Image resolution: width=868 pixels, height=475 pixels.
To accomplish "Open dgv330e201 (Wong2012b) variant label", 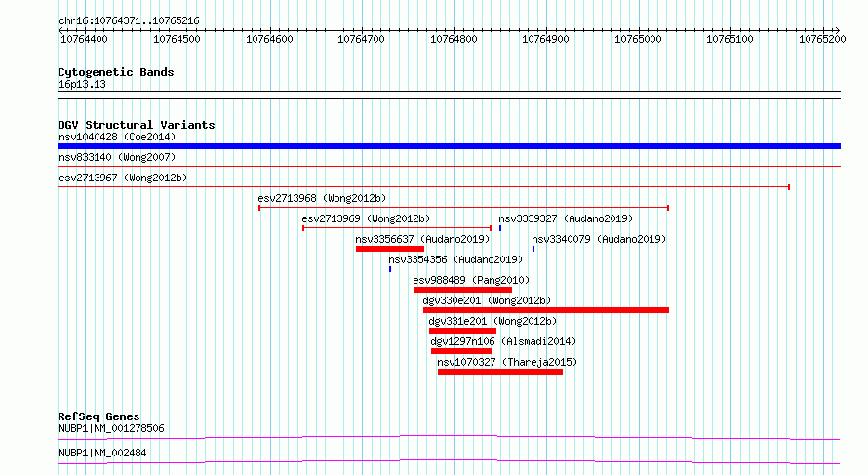I will [487, 300].
